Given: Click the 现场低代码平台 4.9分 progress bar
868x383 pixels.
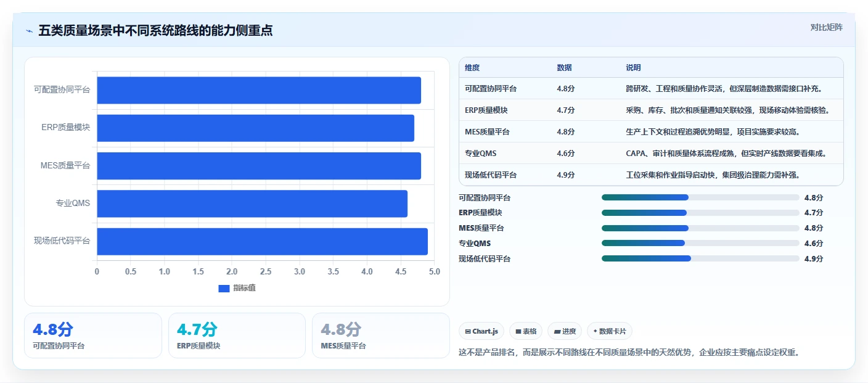Looking at the screenshot, I should pyautogui.click(x=700, y=258).
